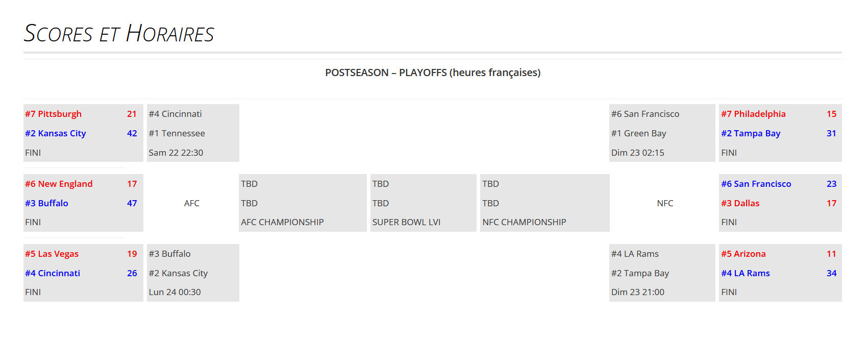868x339 pixels.
Task: Click the winning #2 Tampa Bay entry
Action: 751,133
